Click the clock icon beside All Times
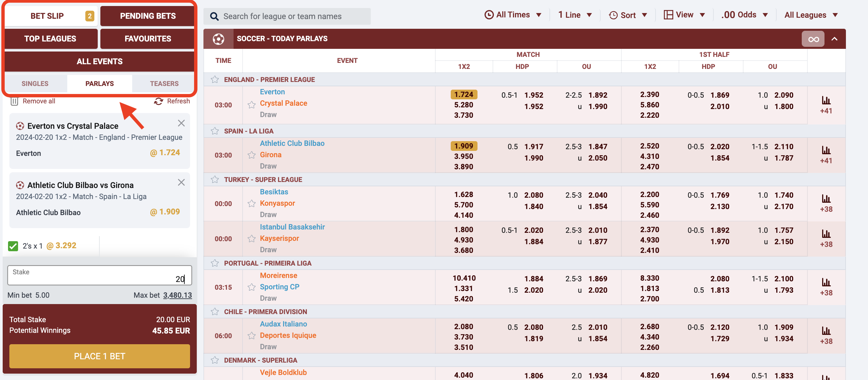 tap(489, 15)
